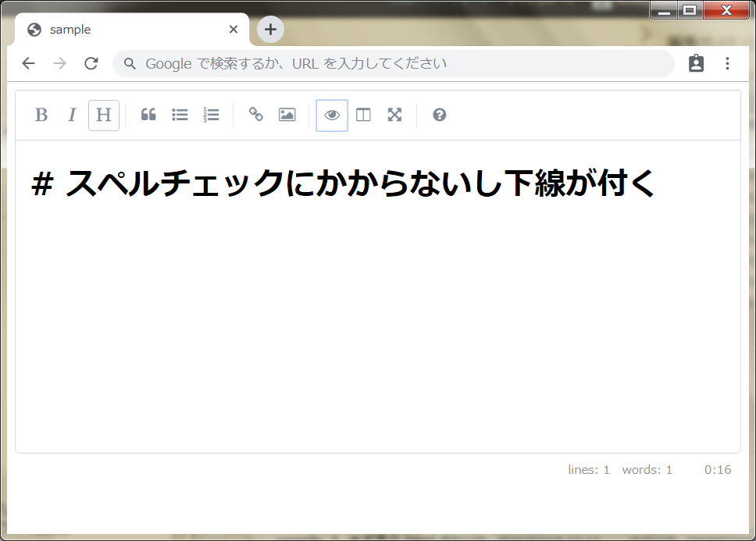Reload the current page
Viewport: 756px width, 541px height.
tap(91, 63)
